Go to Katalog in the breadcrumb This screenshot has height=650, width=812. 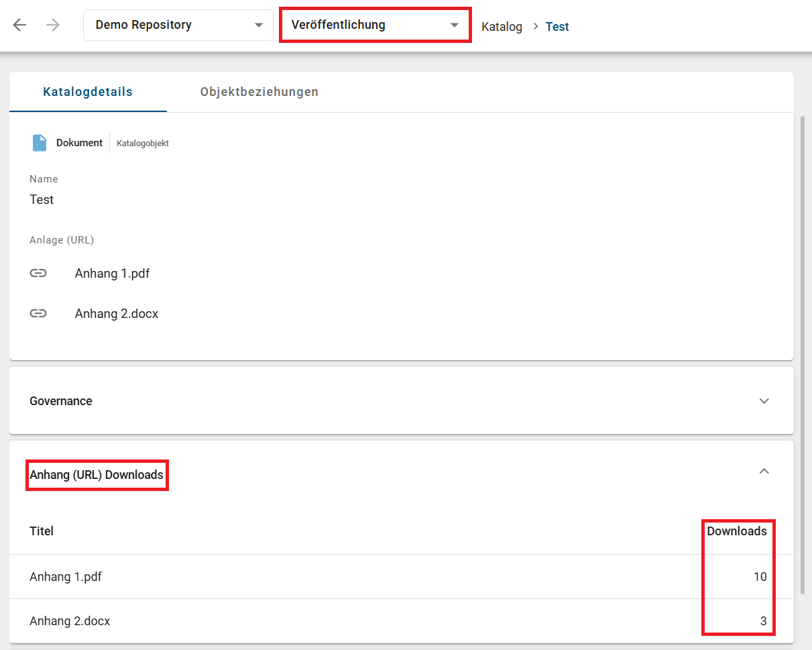[x=502, y=27]
